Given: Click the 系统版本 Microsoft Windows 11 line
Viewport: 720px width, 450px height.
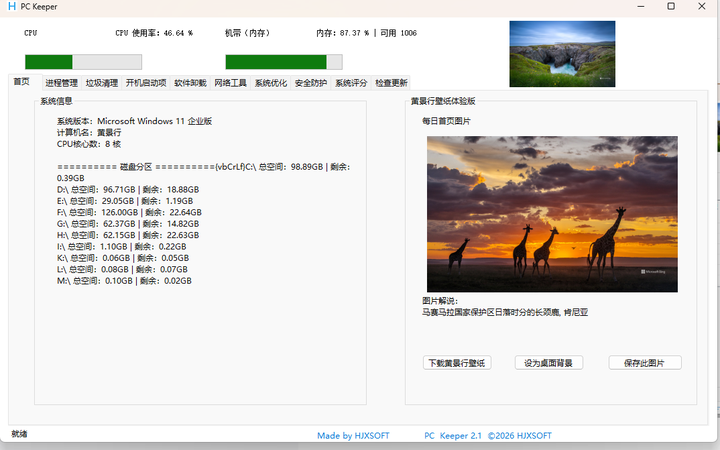Looking at the screenshot, I should (x=135, y=121).
